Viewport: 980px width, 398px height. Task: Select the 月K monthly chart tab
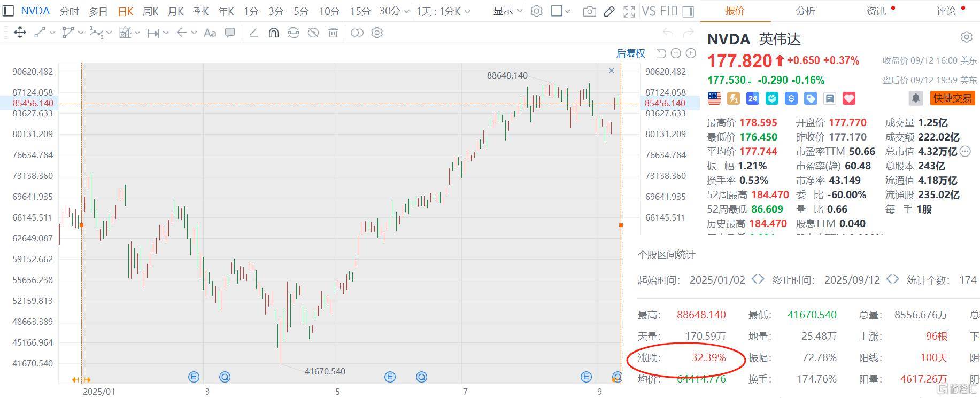pyautogui.click(x=175, y=11)
